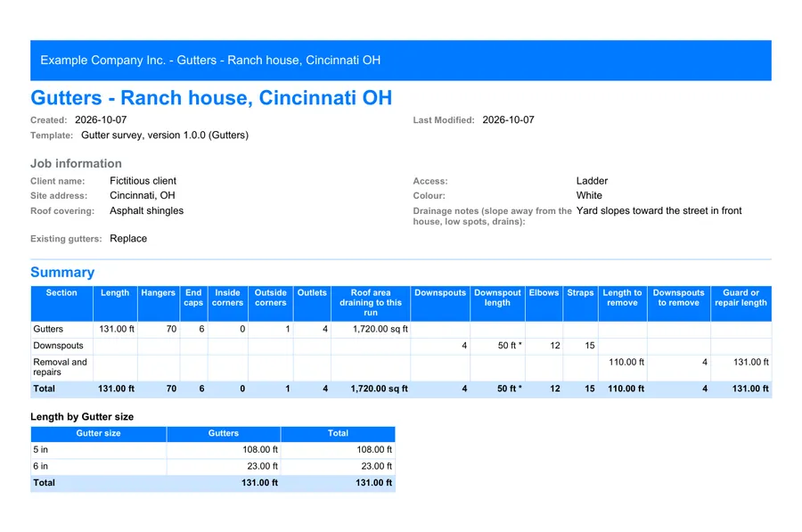802x532 pixels.
Task: Click the Gutters row in Summary table
Action: click(400, 330)
